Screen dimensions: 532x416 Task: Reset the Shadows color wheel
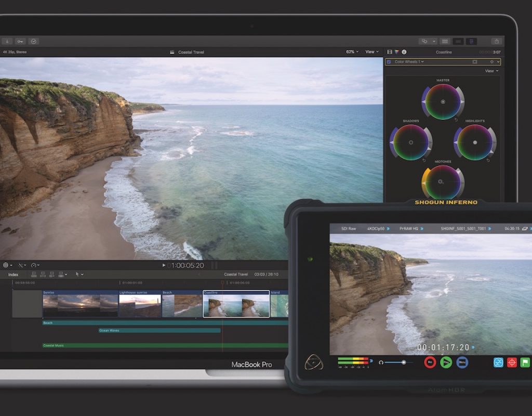[424, 160]
